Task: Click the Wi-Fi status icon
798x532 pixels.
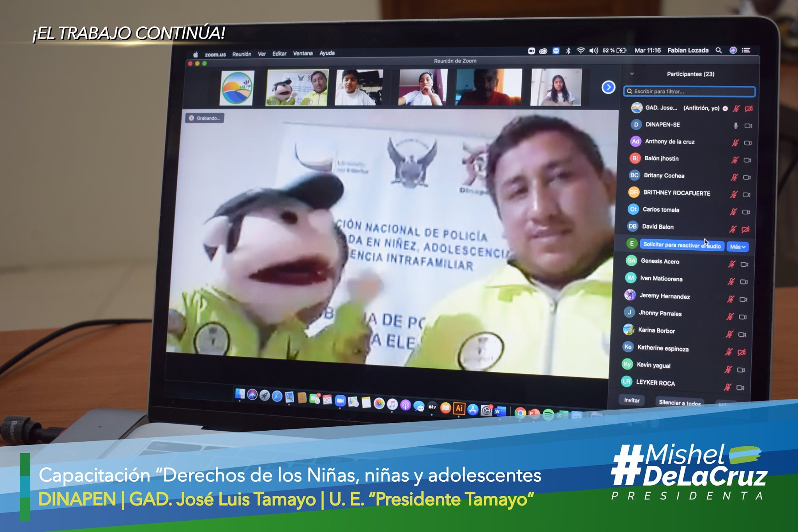Action: pos(581,51)
